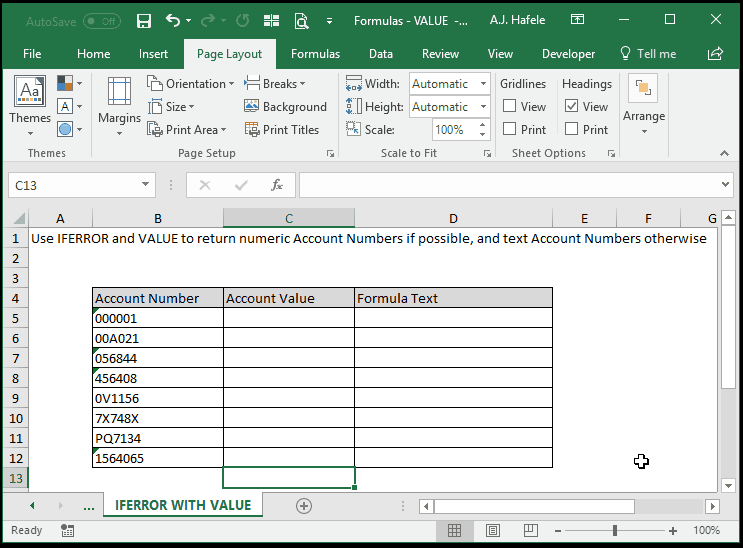Click the hidden sheets ellipsis button
The height and width of the screenshot is (548, 743).
tap(89, 506)
